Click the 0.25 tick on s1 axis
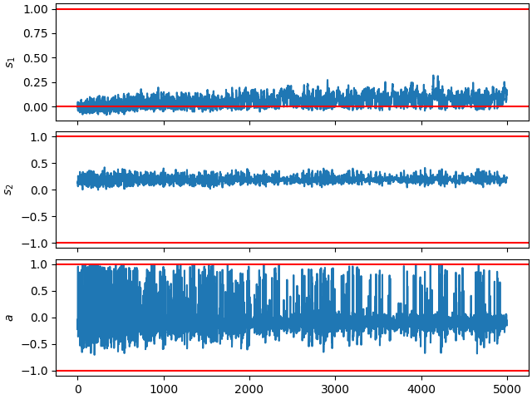 pyautogui.click(x=35, y=82)
